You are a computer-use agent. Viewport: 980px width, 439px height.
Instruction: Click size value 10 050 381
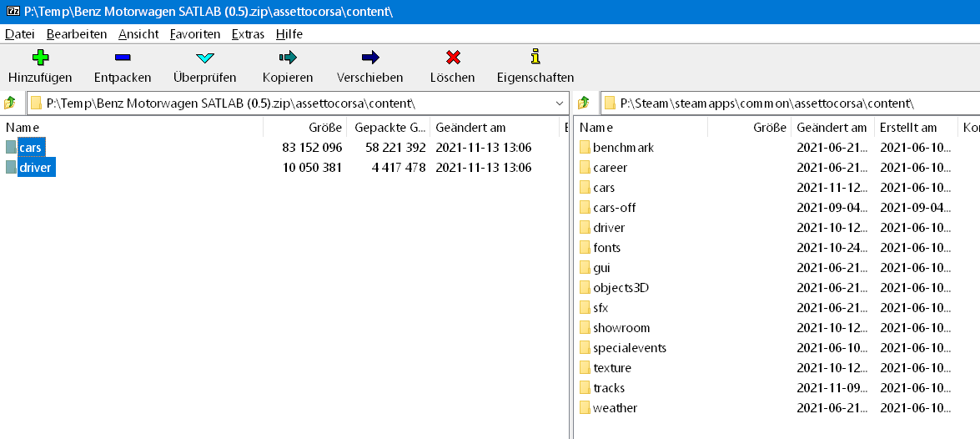tap(312, 168)
